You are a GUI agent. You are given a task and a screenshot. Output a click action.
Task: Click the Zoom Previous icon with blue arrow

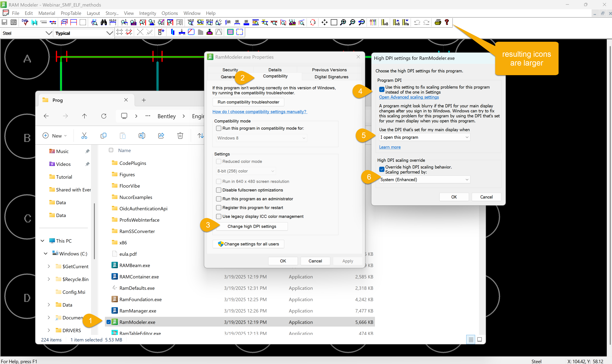tap(362, 22)
